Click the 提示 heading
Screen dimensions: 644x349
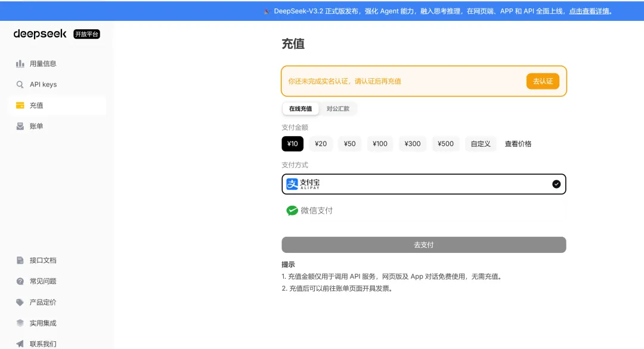288,264
